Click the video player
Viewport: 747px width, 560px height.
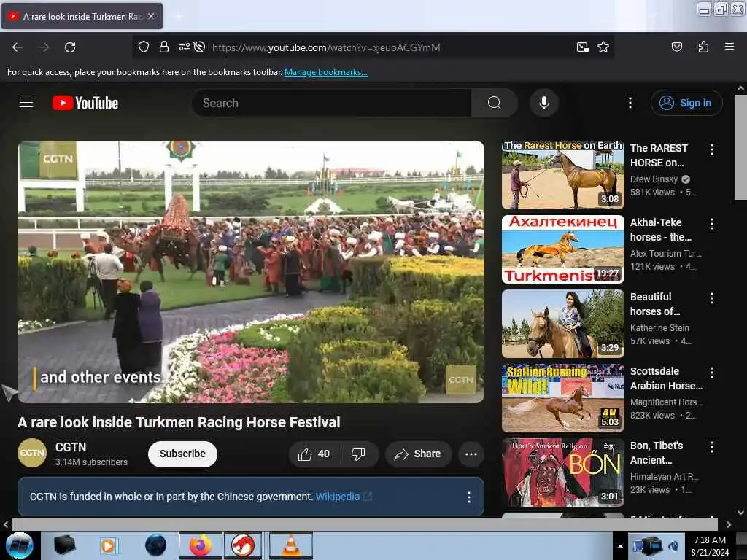coord(251,272)
